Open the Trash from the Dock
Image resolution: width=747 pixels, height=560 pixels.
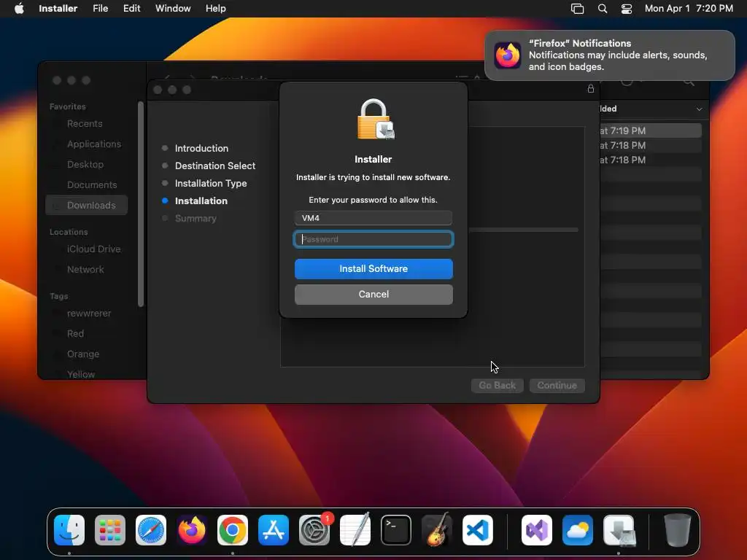677,530
